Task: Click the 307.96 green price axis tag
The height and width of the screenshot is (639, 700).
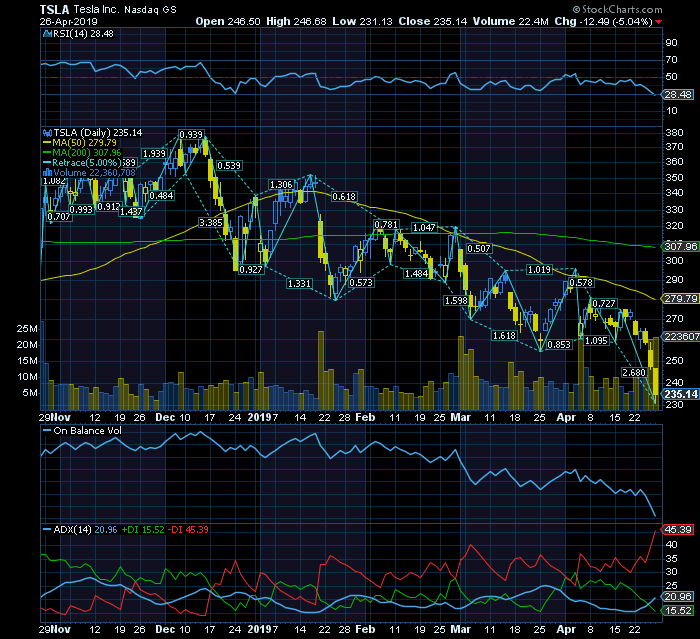Action: coord(680,246)
